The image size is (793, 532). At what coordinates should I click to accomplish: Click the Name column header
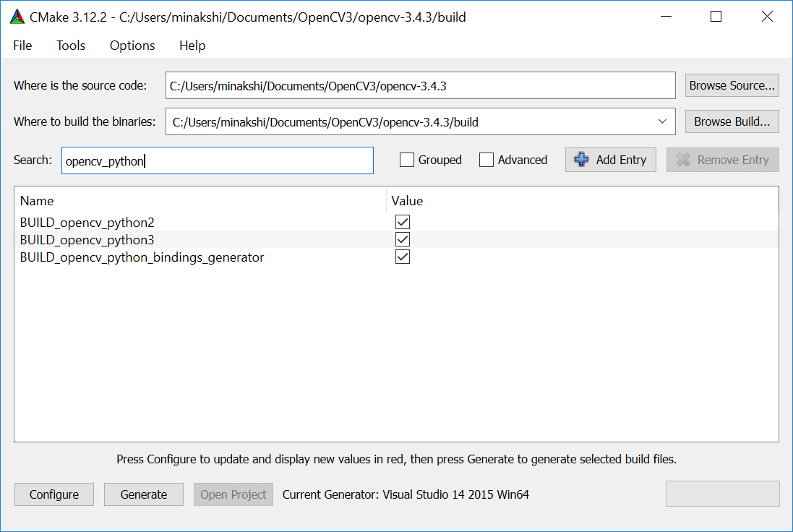click(37, 201)
